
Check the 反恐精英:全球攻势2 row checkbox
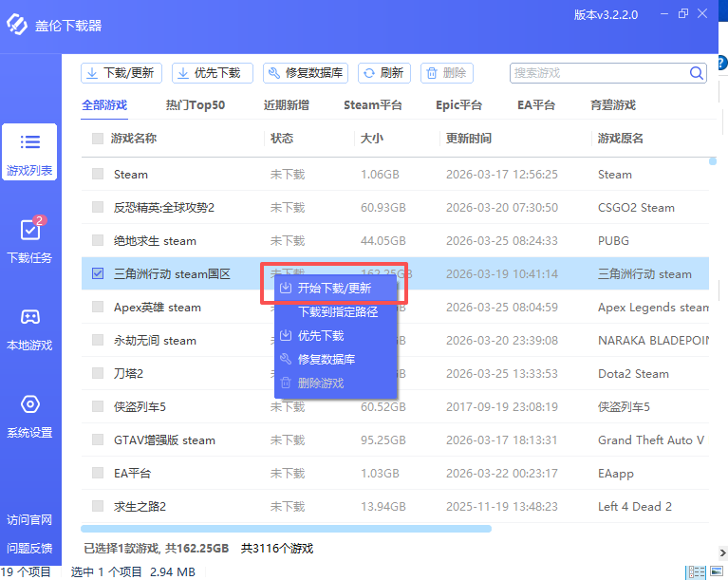[x=98, y=207]
